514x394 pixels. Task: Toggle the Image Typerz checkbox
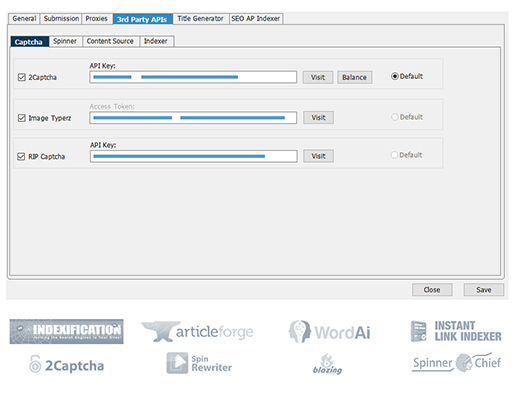click(x=22, y=118)
